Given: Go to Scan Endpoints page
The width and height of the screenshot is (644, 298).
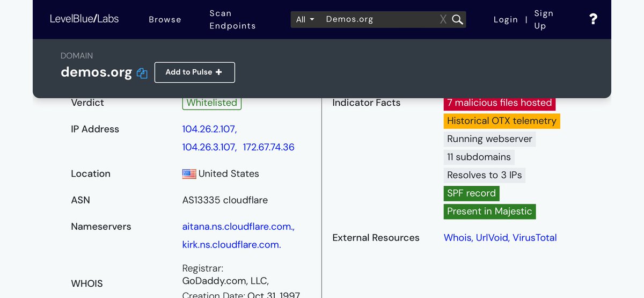Looking at the screenshot, I should click(232, 19).
